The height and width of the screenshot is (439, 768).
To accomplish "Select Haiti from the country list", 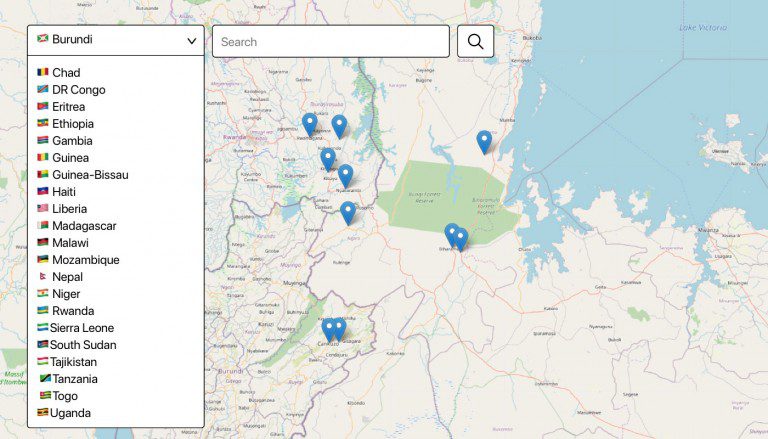I will pyautogui.click(x=56, y=192).
